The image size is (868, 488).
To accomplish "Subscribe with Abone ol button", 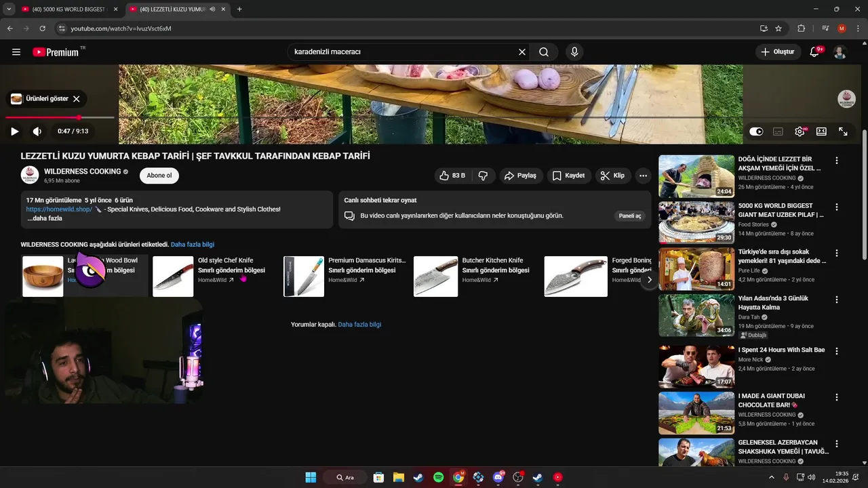I will pos(159,176).
